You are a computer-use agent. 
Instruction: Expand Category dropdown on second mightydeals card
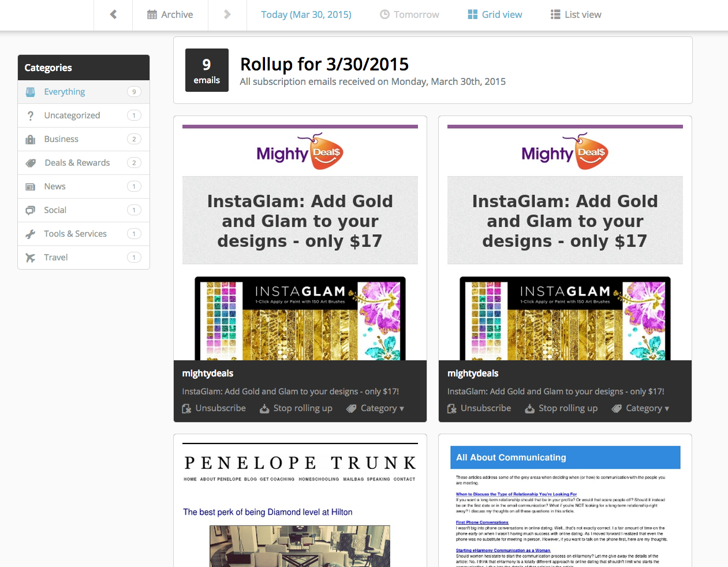click(640, 408)
